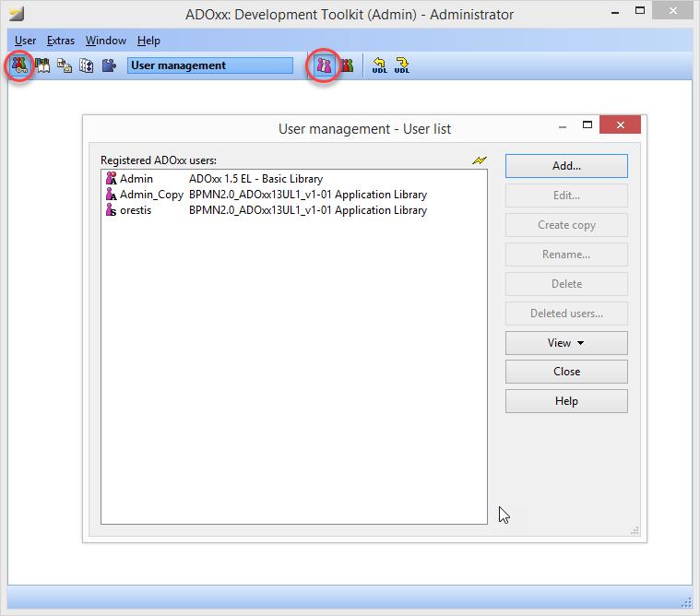The height and width of the screenshot is (616, 700).
Task: Click the Deleted users... button
Action: click(x=566, y=314)
